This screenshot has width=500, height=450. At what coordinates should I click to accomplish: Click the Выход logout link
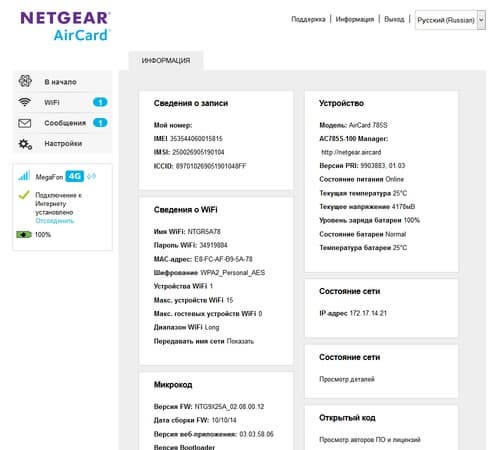[394, 19]
